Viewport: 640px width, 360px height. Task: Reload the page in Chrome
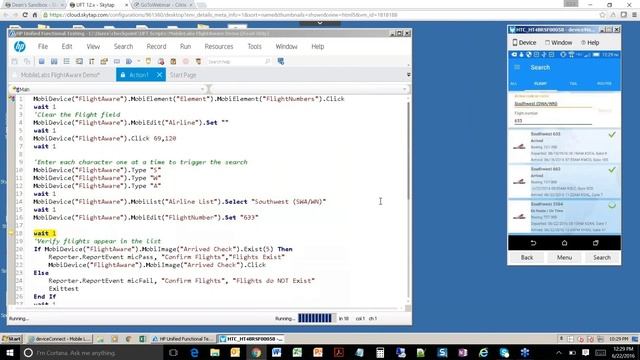pos(25,15)
